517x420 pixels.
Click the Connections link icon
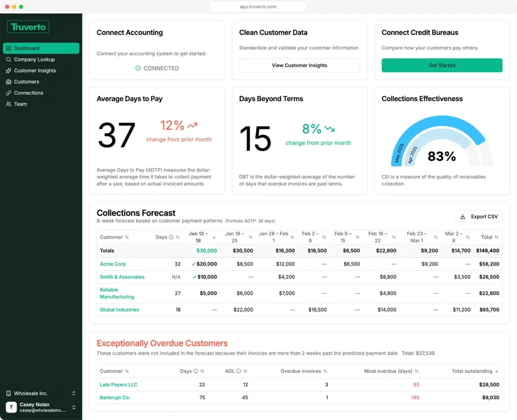tap(9, 93)
